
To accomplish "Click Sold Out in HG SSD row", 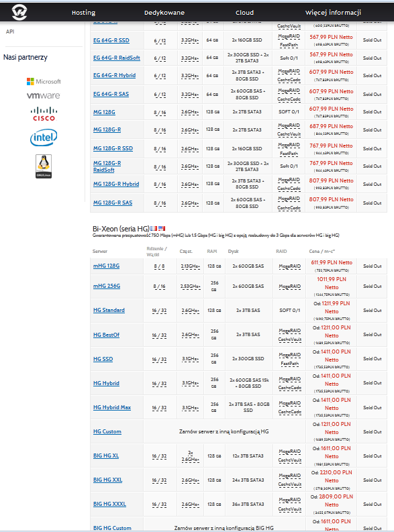I will click(373, 359).
